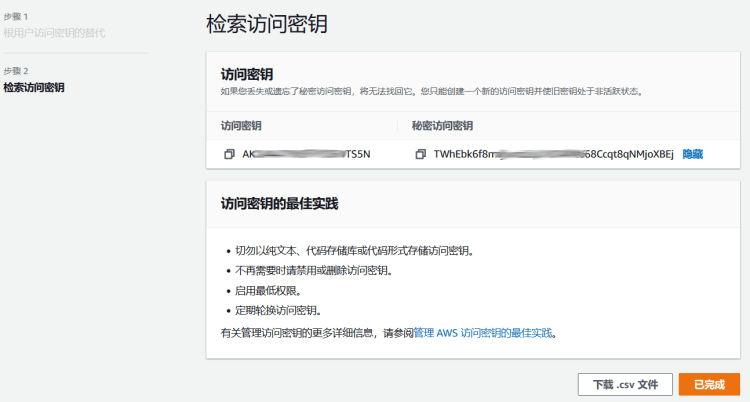Select step 2 检索访问密钥 in the sidebar
This screenshot has height=402, width=750.
(34, 87)
